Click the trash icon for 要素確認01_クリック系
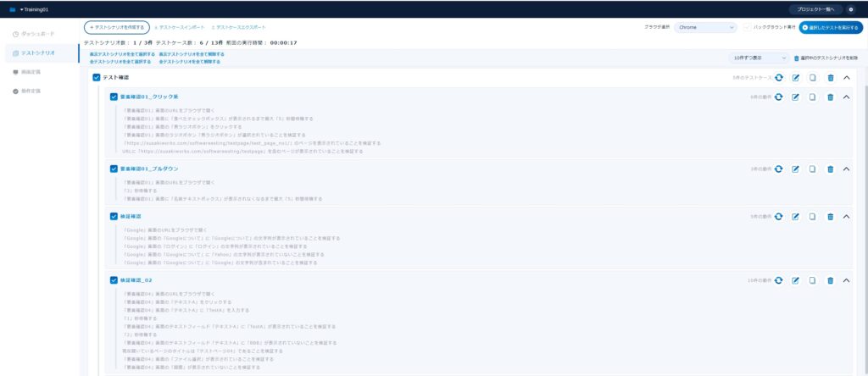The height and width of the screenshot is (376, 868). [830, 97]
